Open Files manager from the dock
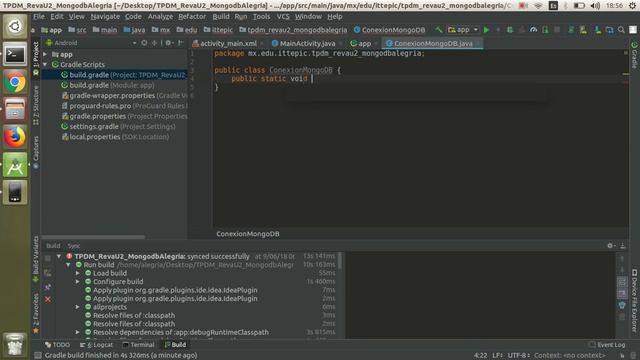The height and width of the screenshot is (360, 640). (15, 109)
